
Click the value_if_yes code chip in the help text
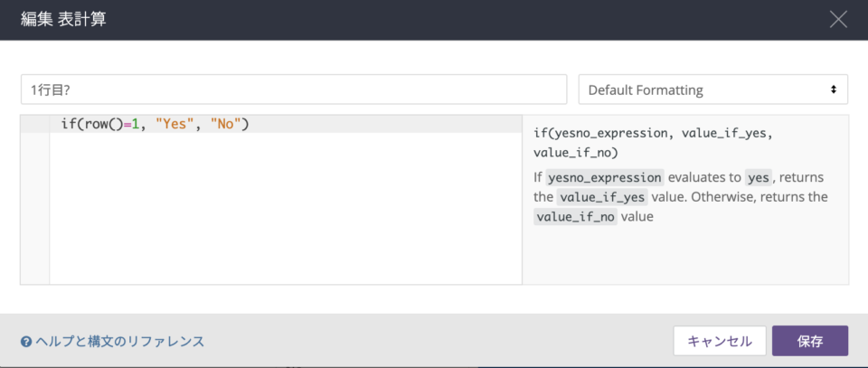pyautogui.click(x=602, y=197)
